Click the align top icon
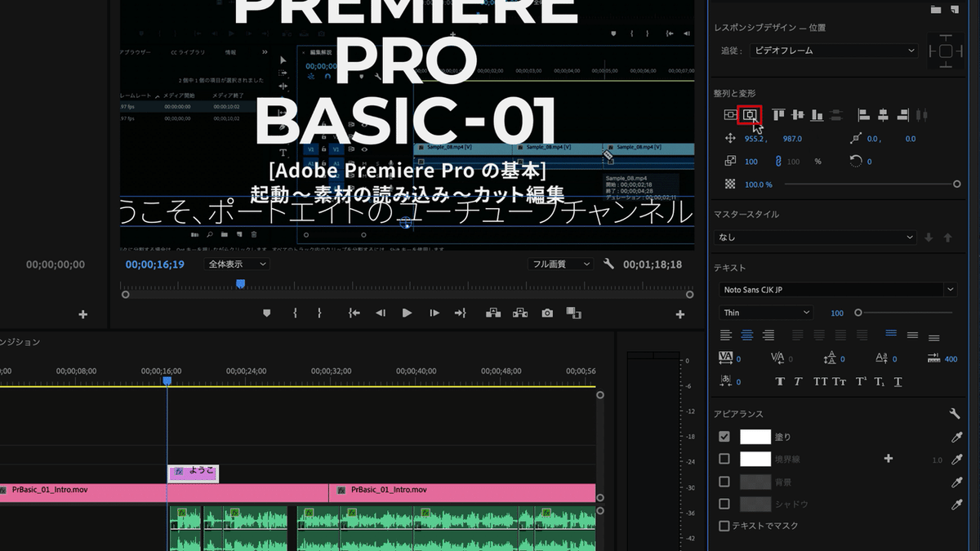Viewport: 980px width, 551px height. (x=779, y=115)
